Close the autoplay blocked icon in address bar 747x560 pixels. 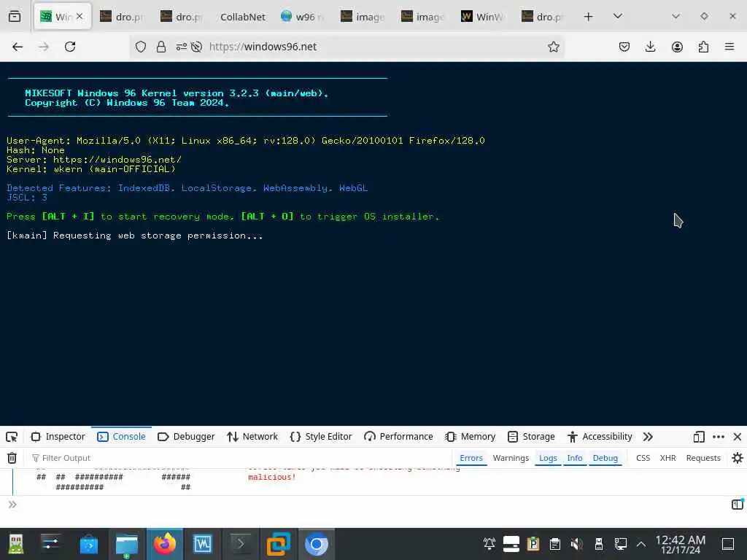pos(196,47)
